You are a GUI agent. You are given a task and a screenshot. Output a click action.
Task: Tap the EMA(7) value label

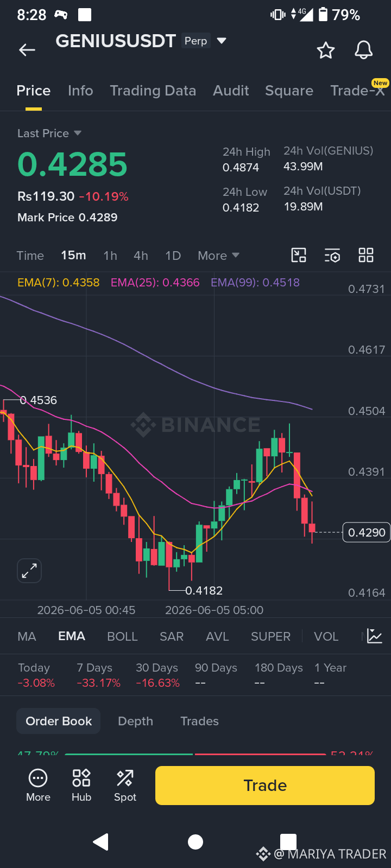(59, 283)
